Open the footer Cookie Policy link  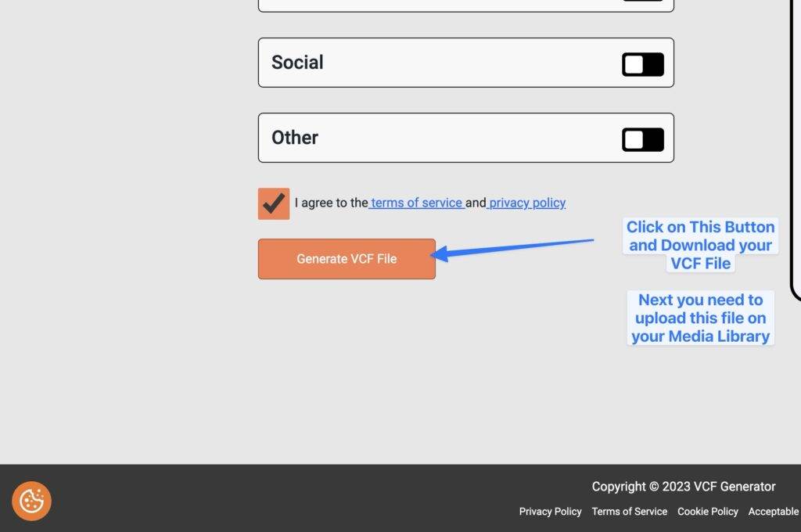point(707,512)
